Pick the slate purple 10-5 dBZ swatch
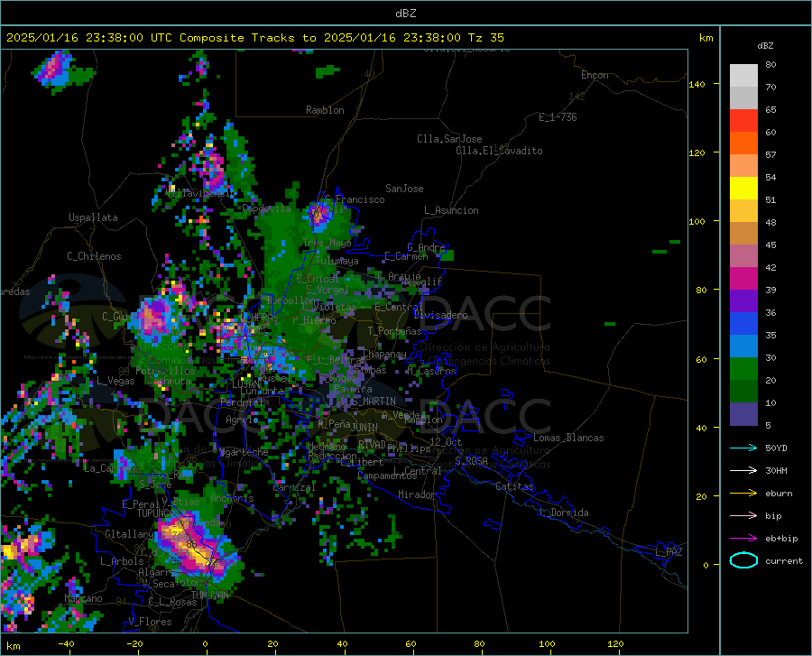The height and width of the screenshot is (656, 812). click(743, 413)
